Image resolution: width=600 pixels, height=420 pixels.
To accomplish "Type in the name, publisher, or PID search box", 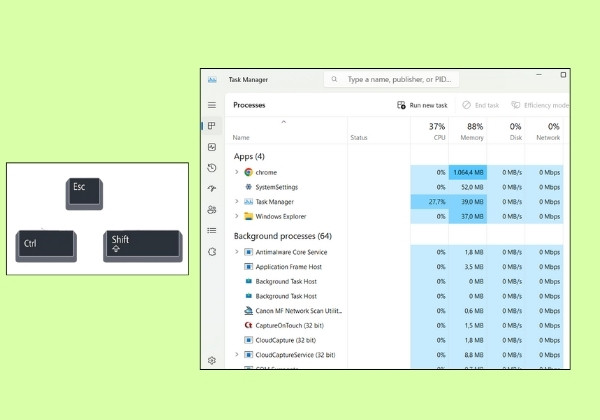I will [391, 79].
